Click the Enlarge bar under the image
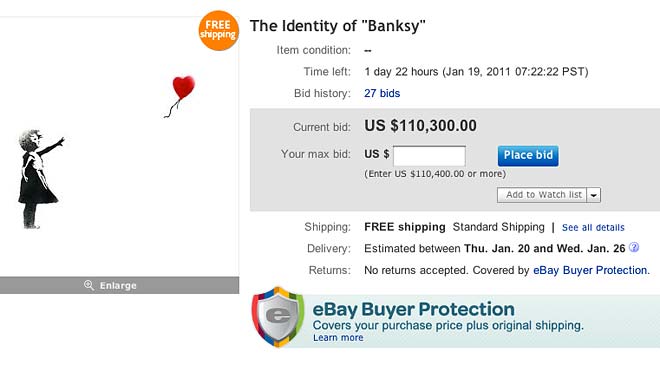 (x=120, y=285)
